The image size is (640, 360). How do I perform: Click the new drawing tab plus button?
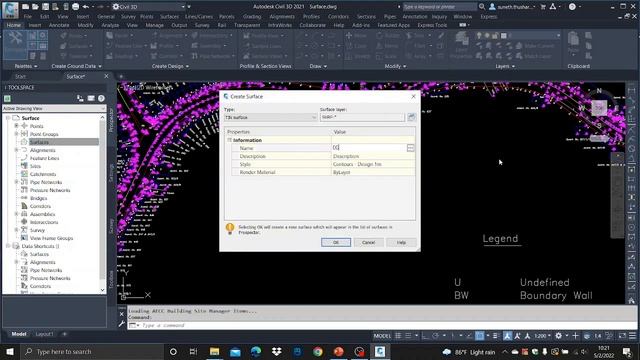click(121, 76)
